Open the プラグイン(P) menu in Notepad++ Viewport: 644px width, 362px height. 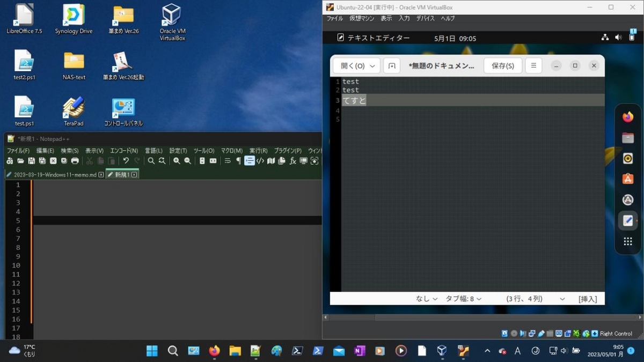pos(288,151)
